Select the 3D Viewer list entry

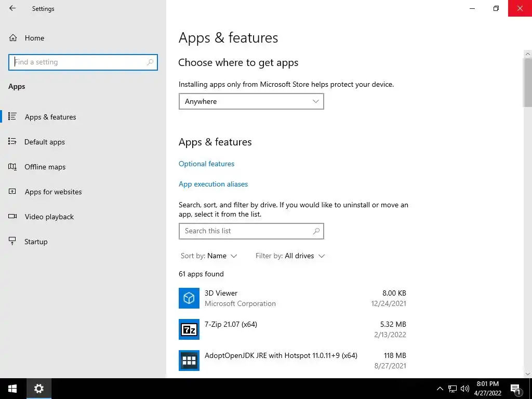click(292, 298)
